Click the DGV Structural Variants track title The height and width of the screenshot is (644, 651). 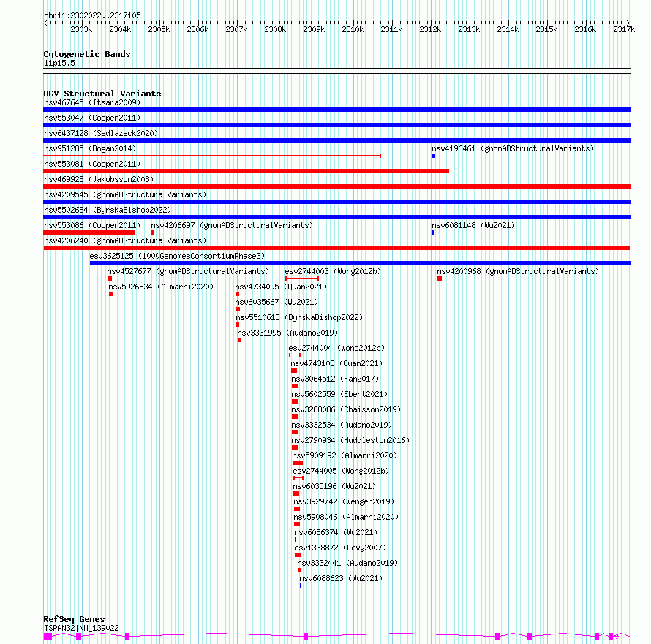click(102, 94)
